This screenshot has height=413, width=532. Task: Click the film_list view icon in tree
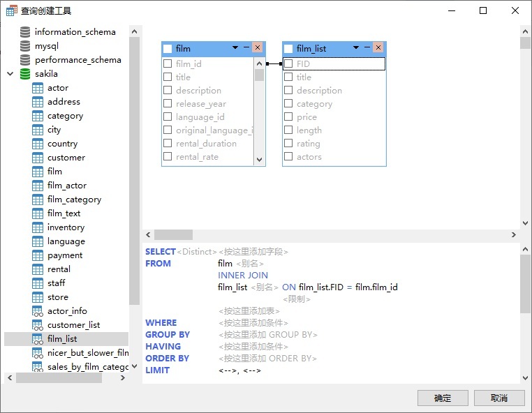click(38, 339)
